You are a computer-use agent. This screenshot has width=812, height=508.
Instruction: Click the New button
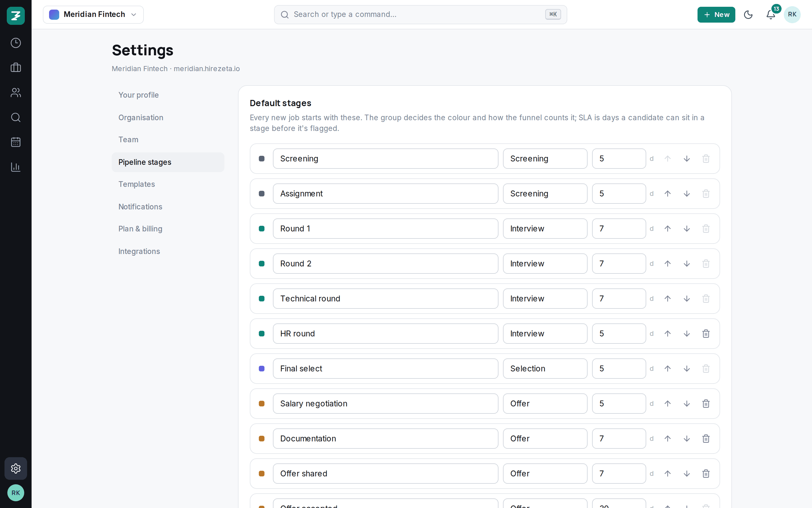(716, 14)
